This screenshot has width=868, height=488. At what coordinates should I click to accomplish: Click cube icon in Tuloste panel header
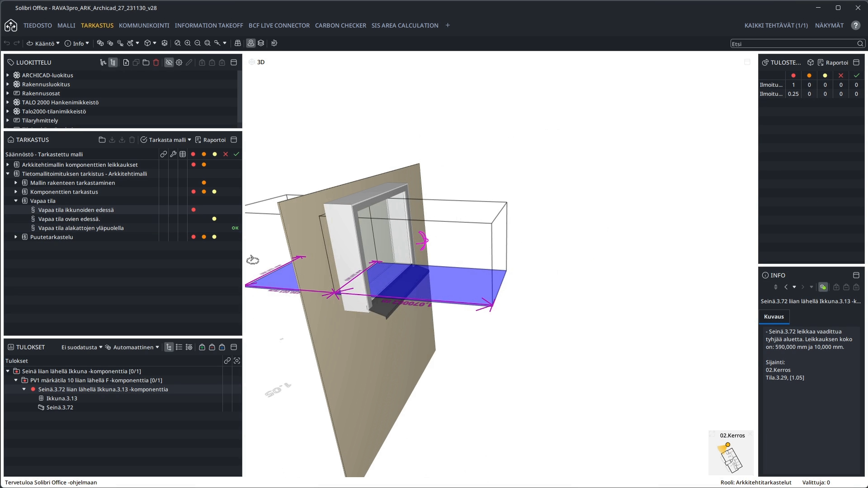811,62
